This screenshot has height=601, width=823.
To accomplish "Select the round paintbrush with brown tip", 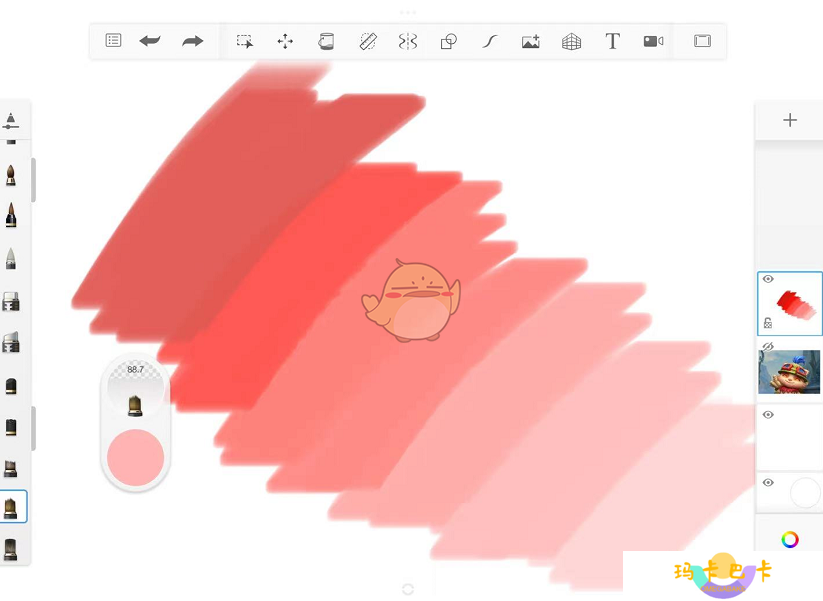I will 10,175.
